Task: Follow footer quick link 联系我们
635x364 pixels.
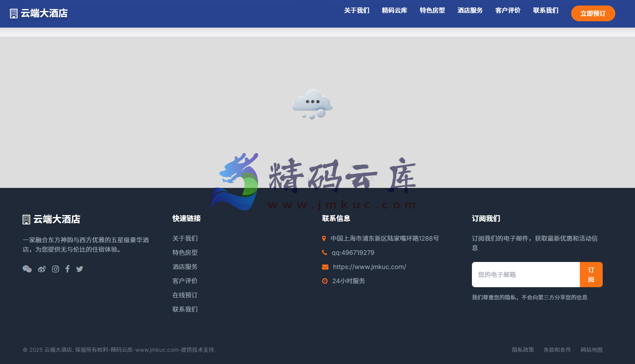Action: pyautogui.click(x=185, y=309)
